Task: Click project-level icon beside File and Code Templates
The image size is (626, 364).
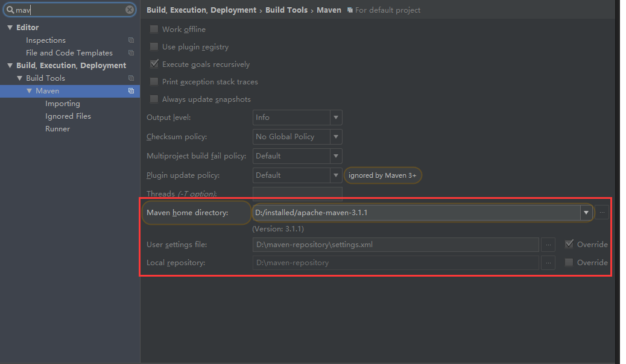Action: coord(131,52)
